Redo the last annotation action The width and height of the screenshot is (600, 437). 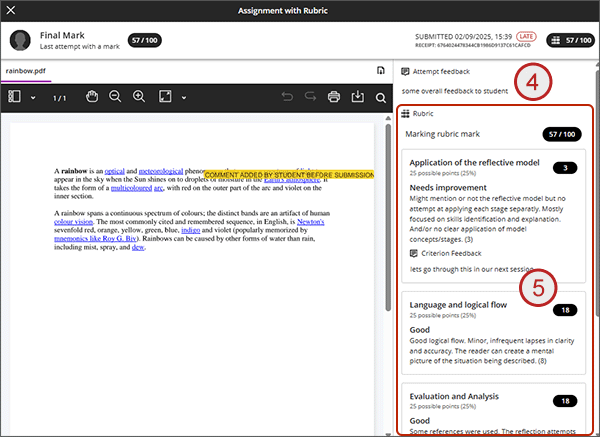click(309, 97)
